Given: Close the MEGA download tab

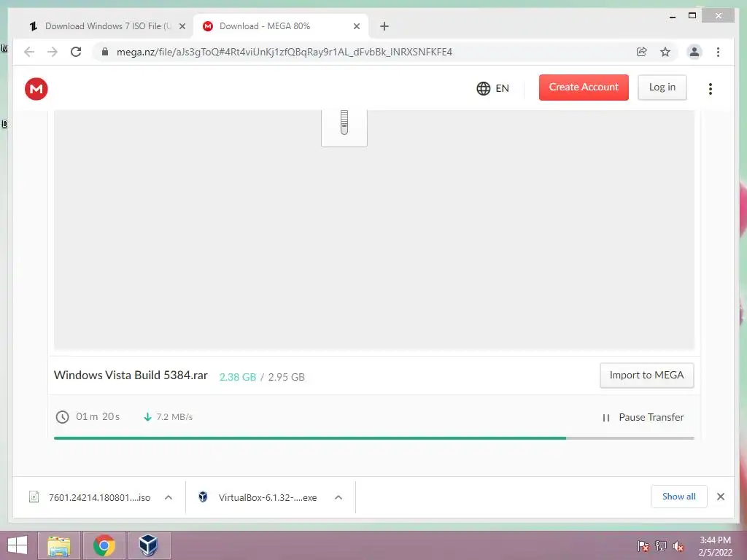Looking at the screenshot, I should pyautogui.click(x=356, y=26).
